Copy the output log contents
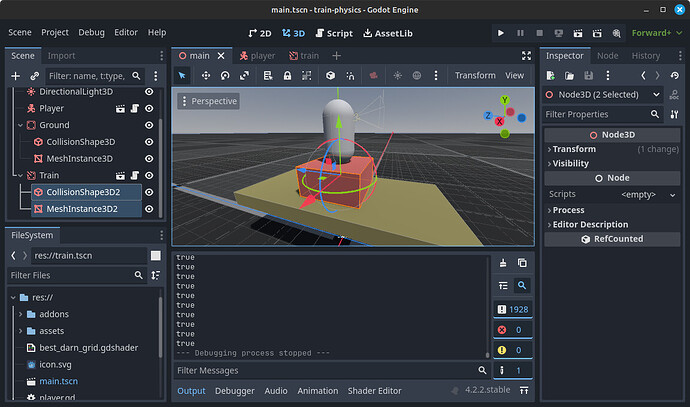The height and width of the screenshot is (407, 690). coord(522,263)
